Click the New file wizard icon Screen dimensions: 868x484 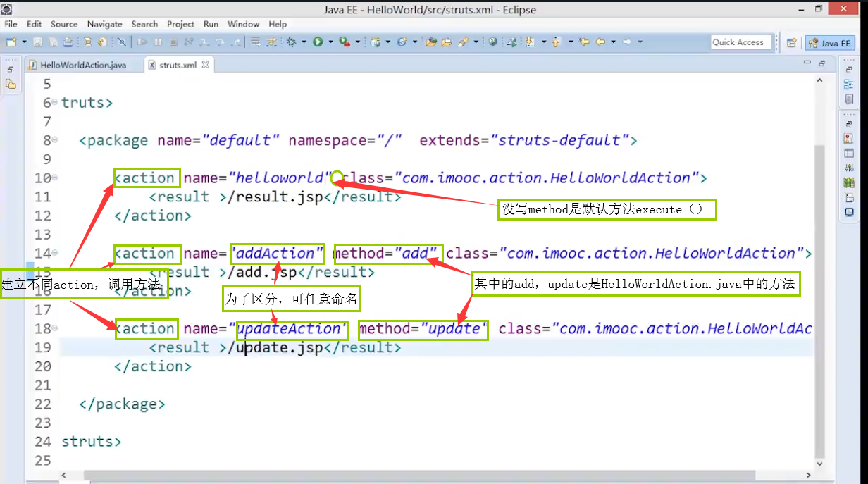(x=11, y=42)
